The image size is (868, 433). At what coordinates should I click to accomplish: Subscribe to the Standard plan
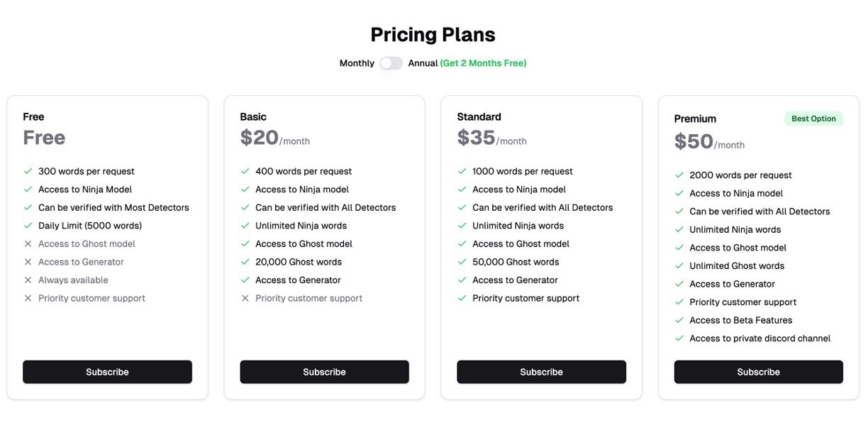pos(541,372)
